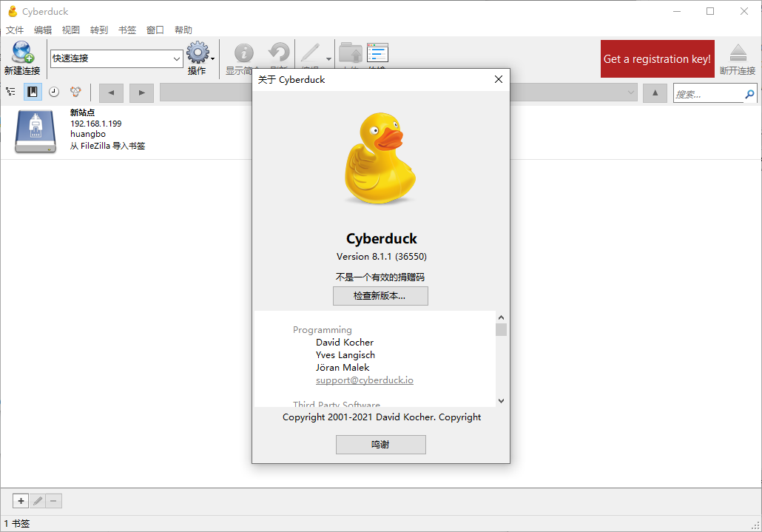Viewport: 762px width, 532px height.
Task: Select the 新站点 bookmark drive icon
Action: tap(36, 132)
